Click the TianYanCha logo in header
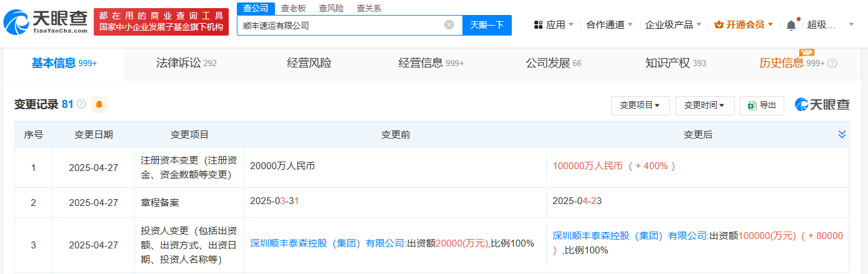The height and width of the screenshot is (274, 868). pos(45,22)
